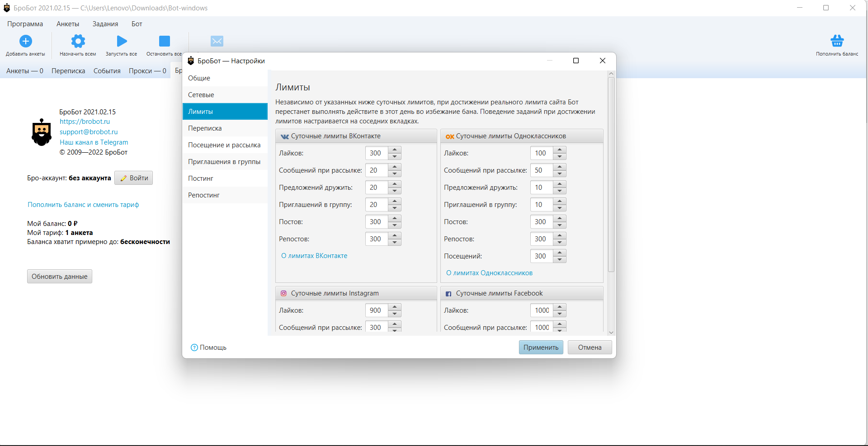868x446 pixels.
Task: Click the BroBot bearded mascot logo
Action: pyautogui.click(x=42, y=132)
